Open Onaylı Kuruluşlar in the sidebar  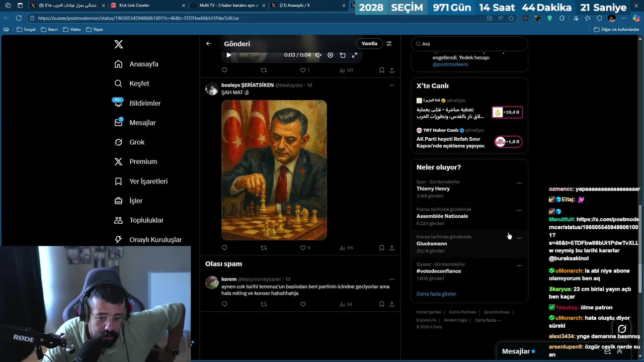tap(148, 240)
